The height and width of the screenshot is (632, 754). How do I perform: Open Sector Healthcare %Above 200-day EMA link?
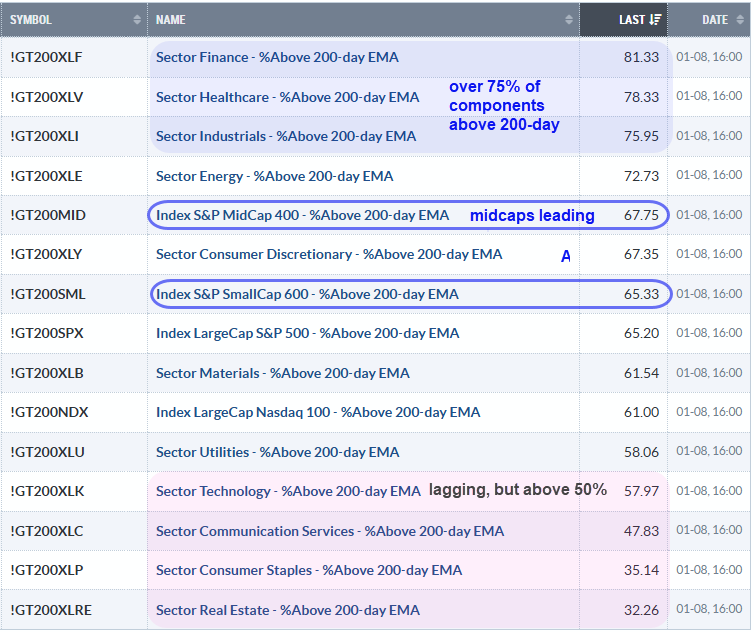(x=287, y=97)
